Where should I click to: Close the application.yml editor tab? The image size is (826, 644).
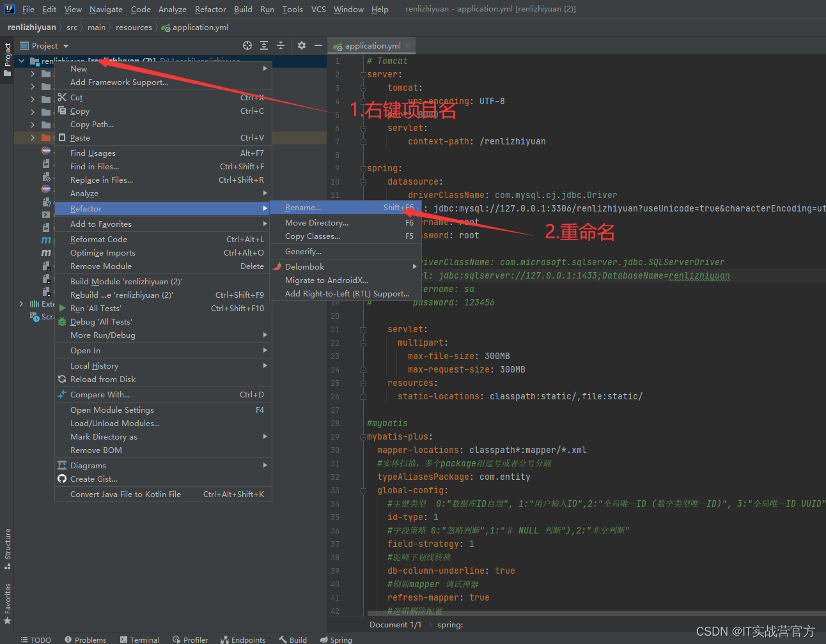(x=408, y=45)
